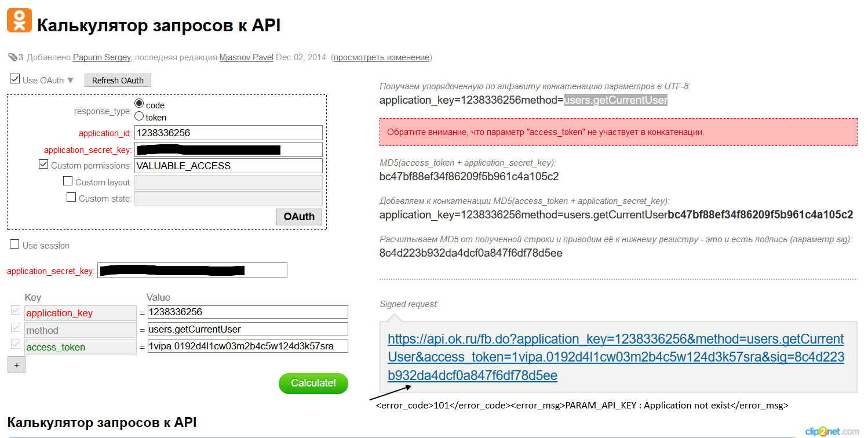The width and height of the screenshot is (868, 438).
Task: Click the concatenation string ending in bold hash
Action: tap(616, 215)
